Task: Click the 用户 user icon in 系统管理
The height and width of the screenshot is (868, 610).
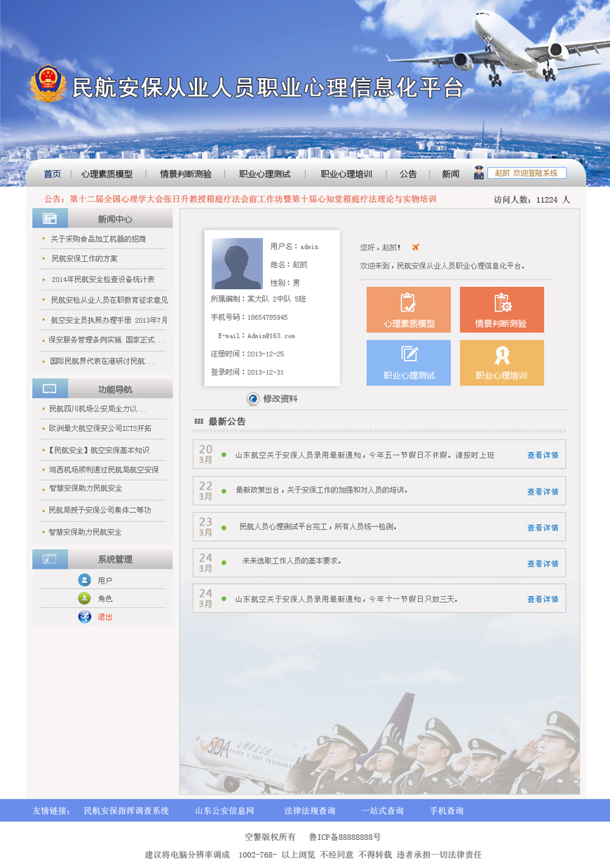Action: (x=84, y=580)
